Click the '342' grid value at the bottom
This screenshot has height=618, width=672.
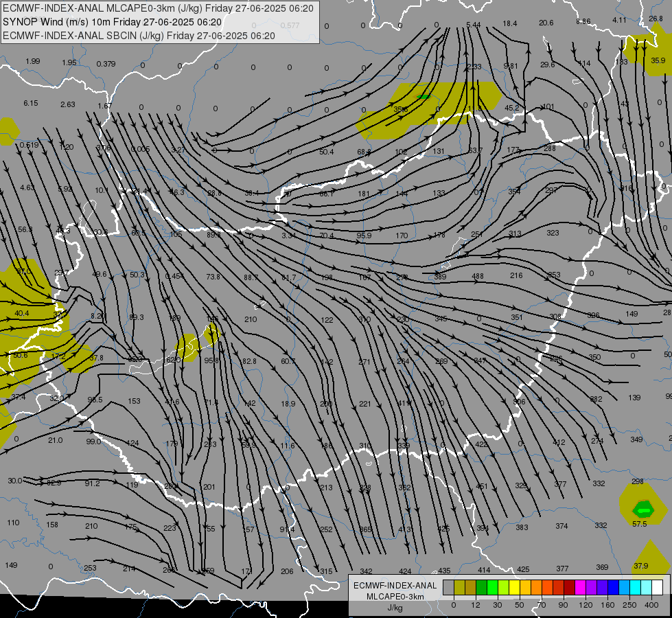coord(366,571)
